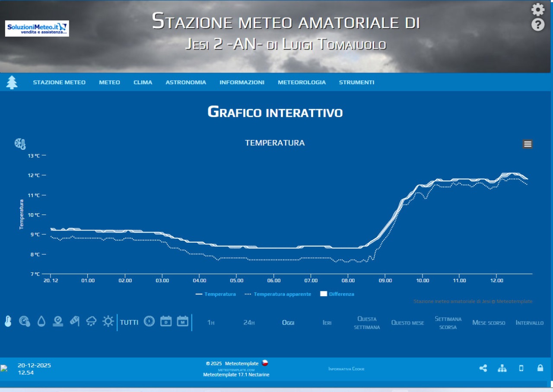Screen dimensions: 553x392
Task: Toggle Temperatura series in chart legend
Action: 216,294
